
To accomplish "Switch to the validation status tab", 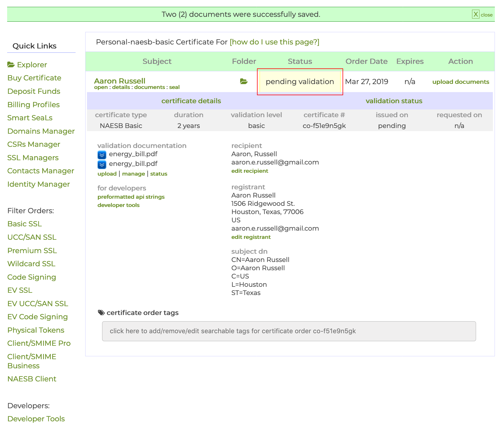I will click(x=394, y=101).
